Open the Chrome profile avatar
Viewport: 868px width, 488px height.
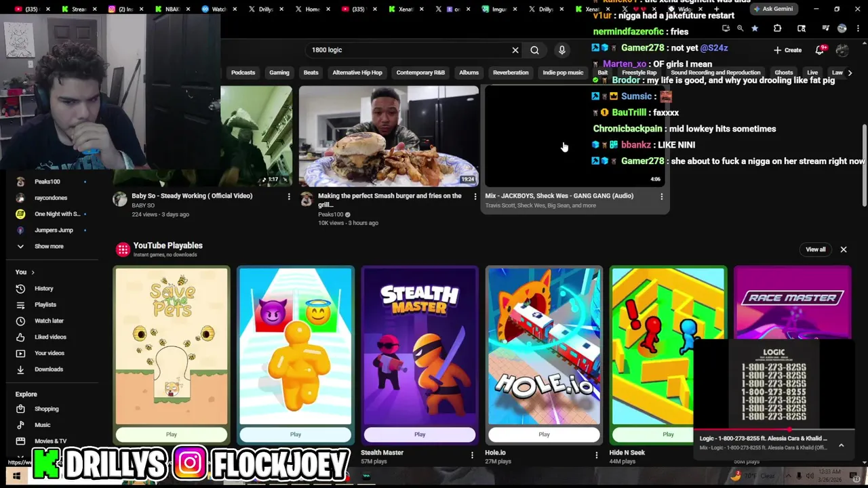click(842, 28)
